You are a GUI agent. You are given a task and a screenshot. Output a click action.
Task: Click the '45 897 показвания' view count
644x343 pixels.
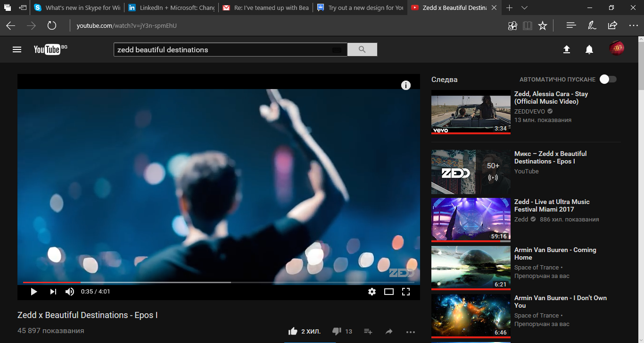tap(51, 331)
